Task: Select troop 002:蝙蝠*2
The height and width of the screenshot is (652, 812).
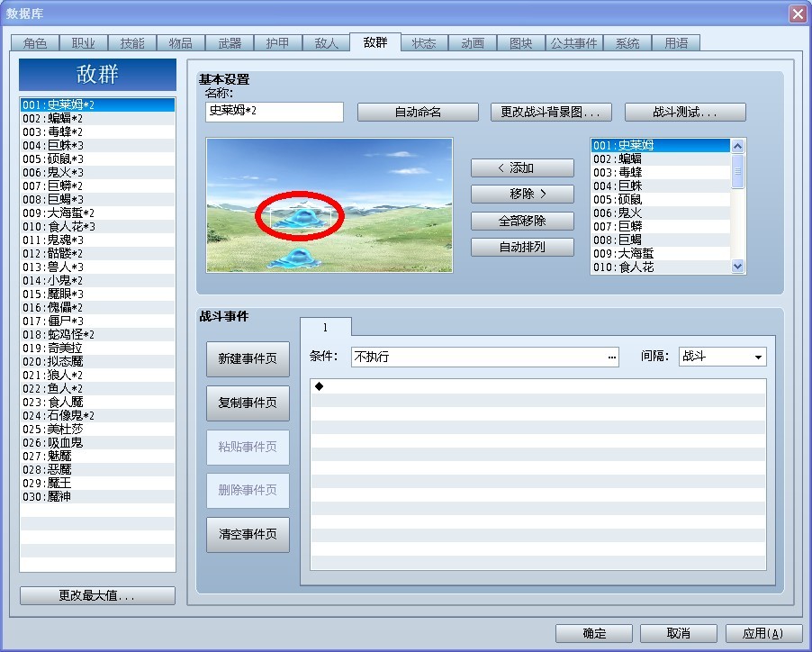Action: [x=97, y=119]
